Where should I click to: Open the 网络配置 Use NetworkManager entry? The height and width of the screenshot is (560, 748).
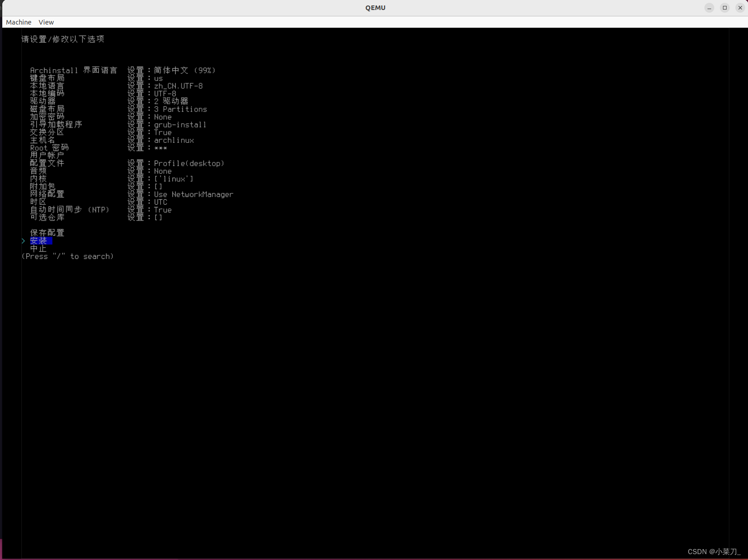pyautogui.click(x=47, y=194)
